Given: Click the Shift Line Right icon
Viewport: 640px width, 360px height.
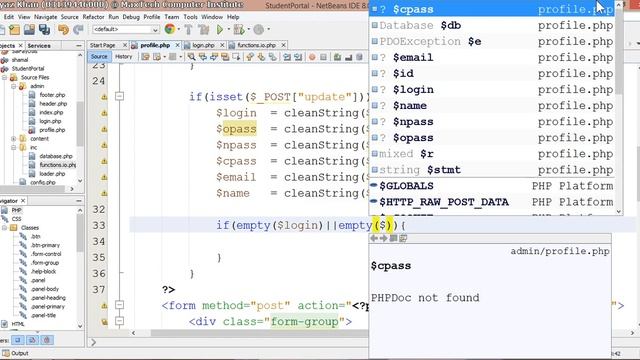Looking at the screenshot, I should tap(298, 57).
